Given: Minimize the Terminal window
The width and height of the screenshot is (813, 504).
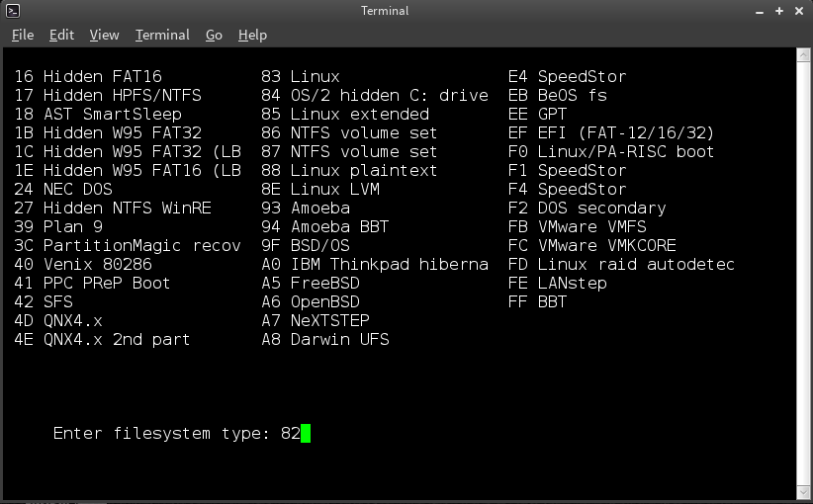Looking at the screenshot, I should coord(760,12).
